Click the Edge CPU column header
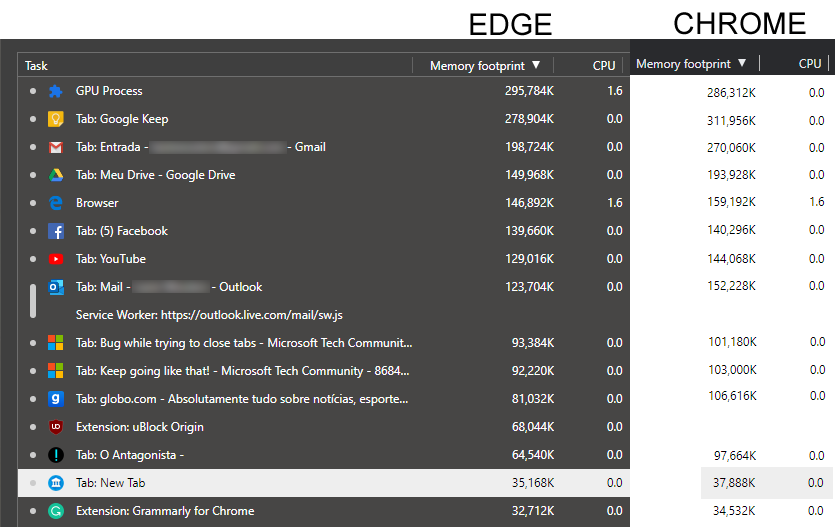The width and height of the screenshot is (839, 527). tap(604, 65)
